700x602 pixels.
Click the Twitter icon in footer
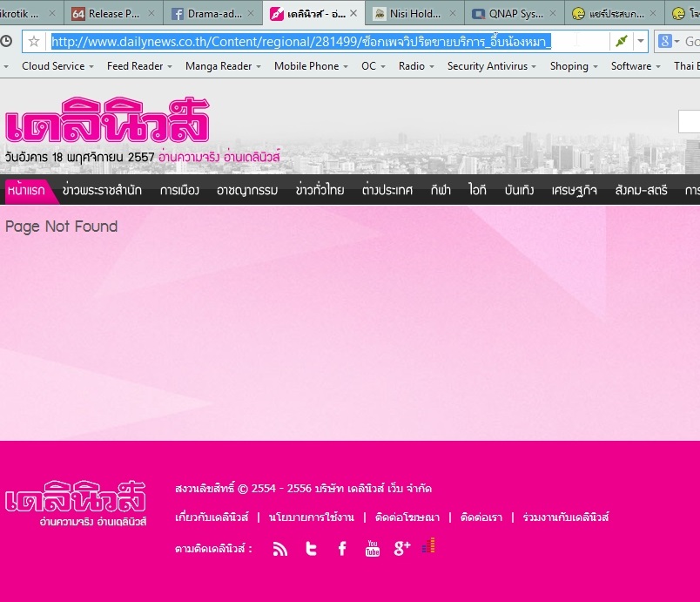[311, 548]
